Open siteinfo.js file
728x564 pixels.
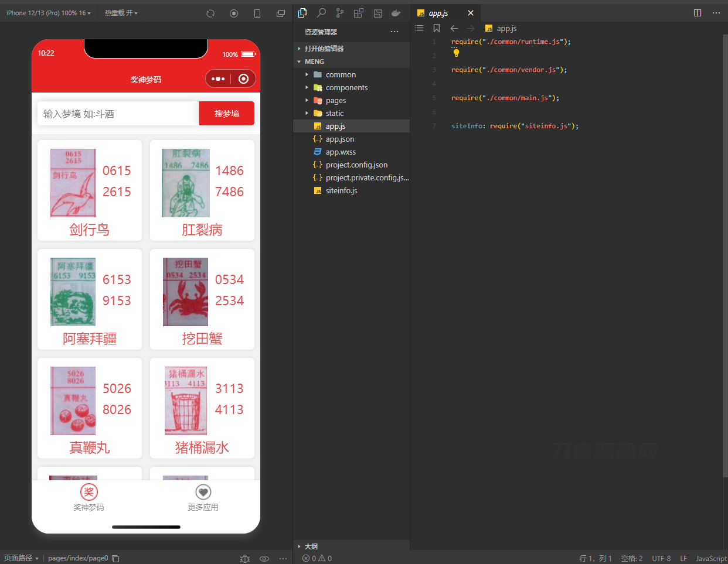click(351, 190)
